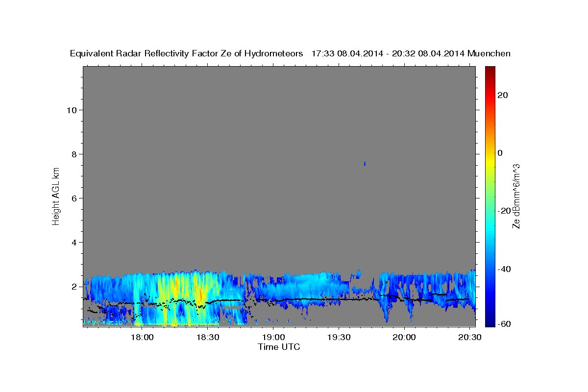Click the dark red top of colorbar

[x=490, y=70]
